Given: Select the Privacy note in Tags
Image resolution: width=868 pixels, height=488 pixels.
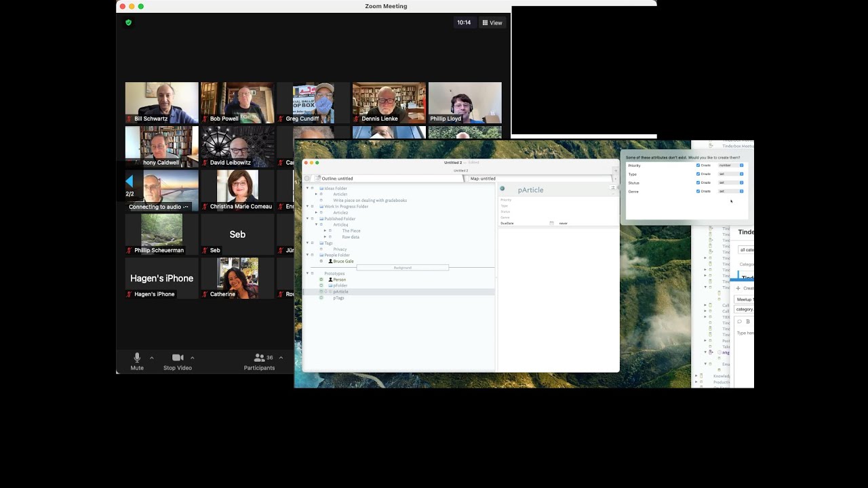Looking at the screenshot, I should coord(340,249).
